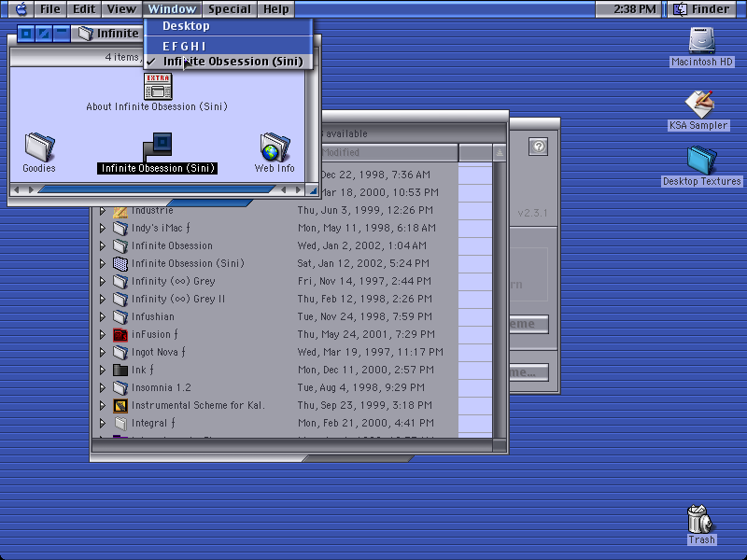
Task: Click the blue horizontal scrollbar thumb in the Infinite window
Action: (x=157, y=189)
